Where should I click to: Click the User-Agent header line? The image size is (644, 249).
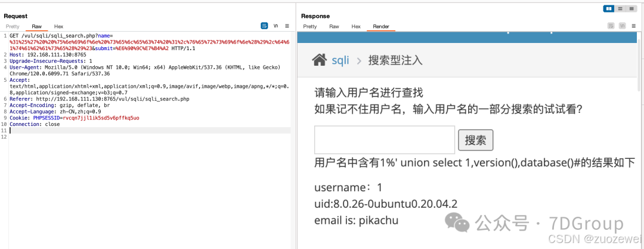coord(144,70)
